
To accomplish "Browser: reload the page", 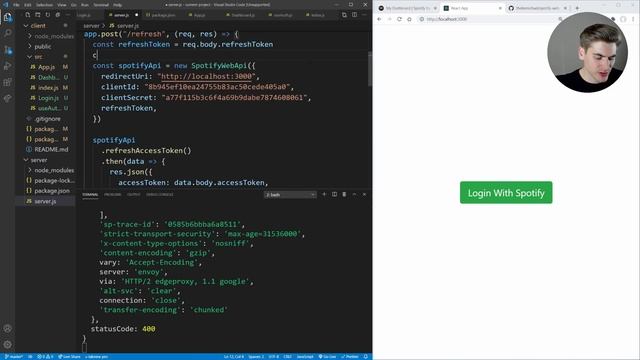I will (399, 19).
